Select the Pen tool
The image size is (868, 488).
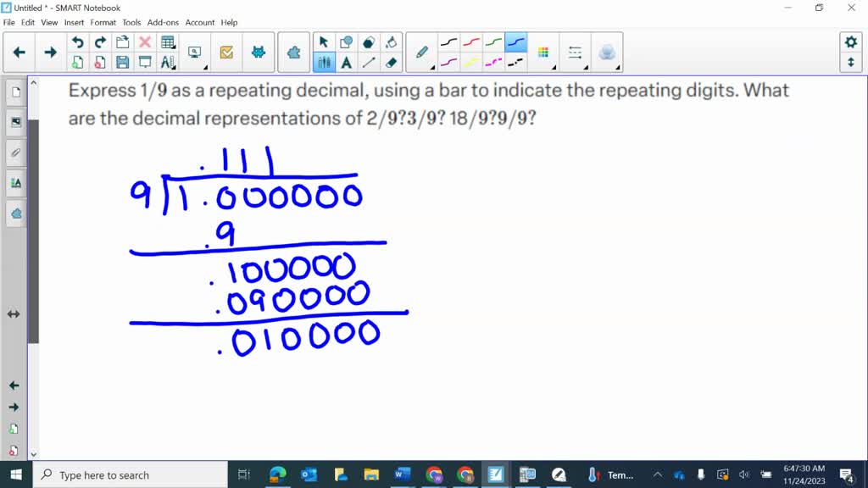(421, 53)
